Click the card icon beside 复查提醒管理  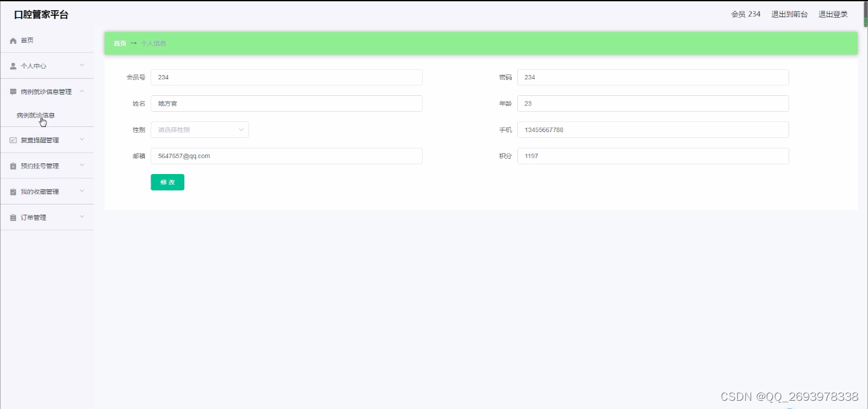click(x=13, y=140)
